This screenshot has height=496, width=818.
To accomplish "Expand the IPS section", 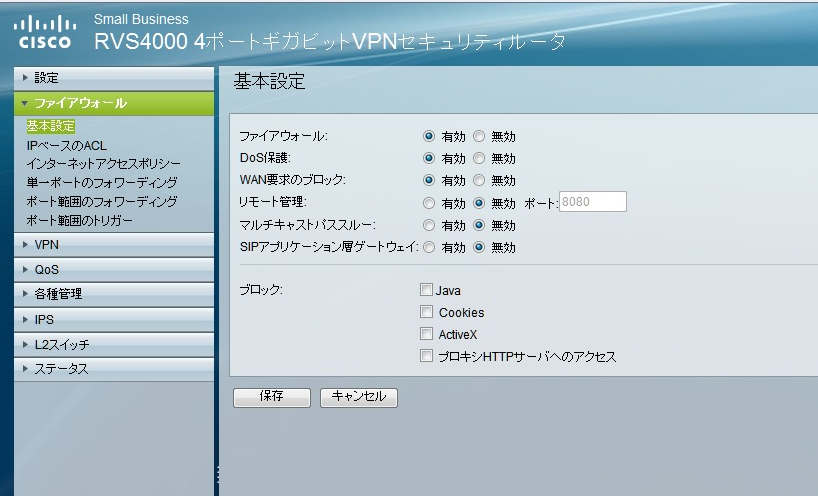I will tap(114, 319).
